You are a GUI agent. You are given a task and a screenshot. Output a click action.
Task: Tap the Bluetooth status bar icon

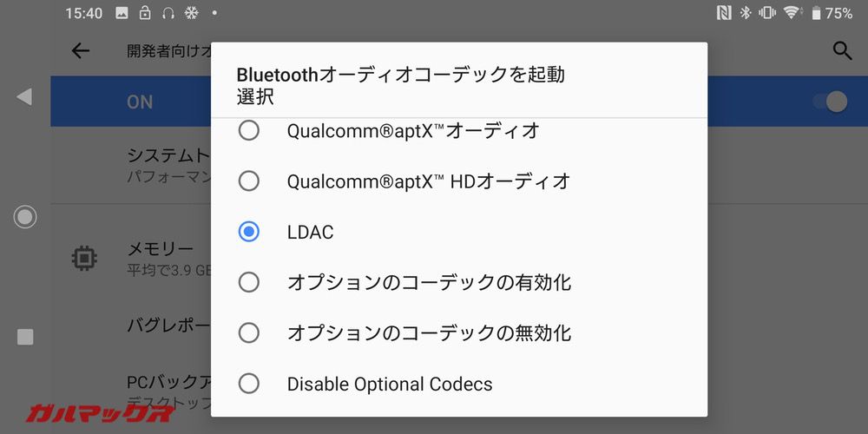745,13
